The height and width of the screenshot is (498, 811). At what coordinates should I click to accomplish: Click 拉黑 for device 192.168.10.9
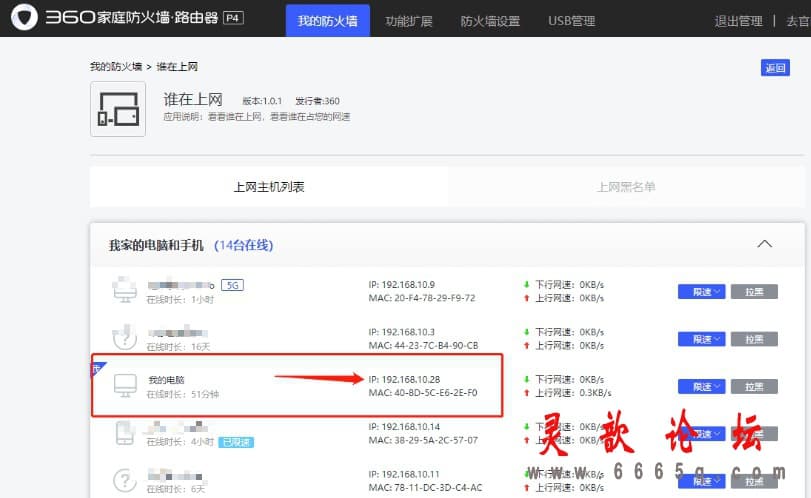(754, 292)
